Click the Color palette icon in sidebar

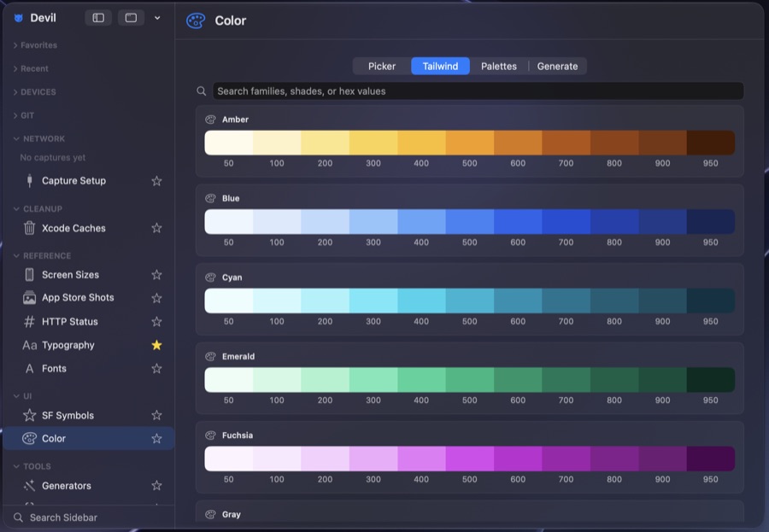point(29,438)
